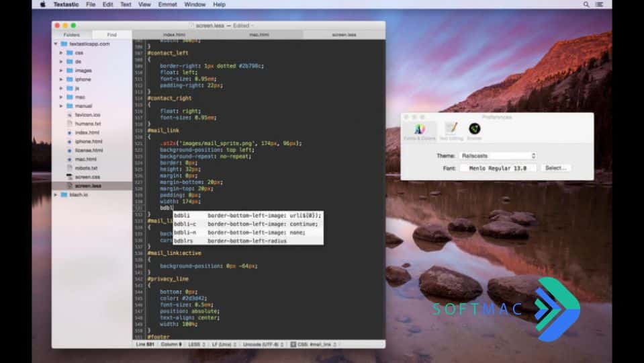Click the Menlo Regular 13.0 font field
The height and width of the screenshot is (363, 644).
click(x=498, y=168)
